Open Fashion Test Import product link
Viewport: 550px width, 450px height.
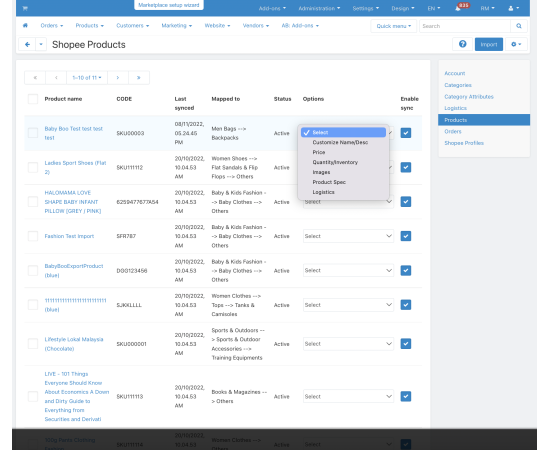69,236
